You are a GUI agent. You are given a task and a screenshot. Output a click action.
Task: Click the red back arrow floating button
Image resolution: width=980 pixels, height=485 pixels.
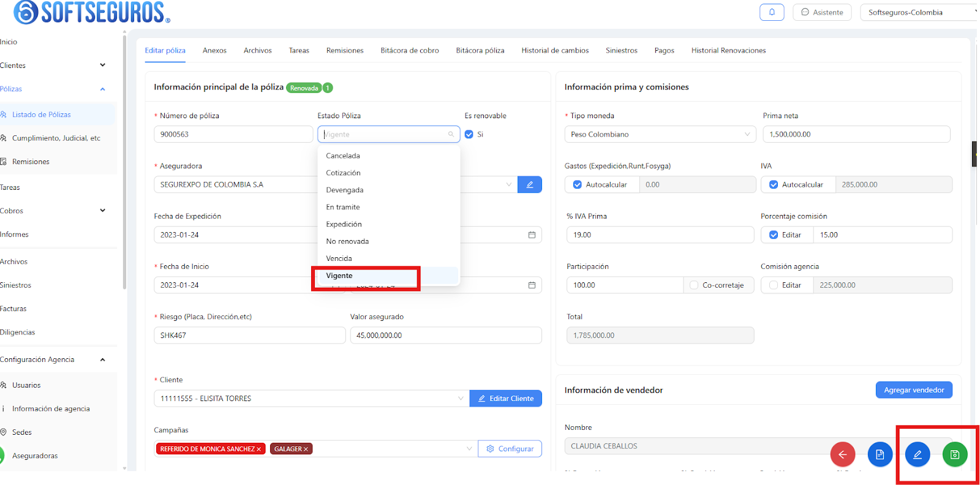coord(843,454)
